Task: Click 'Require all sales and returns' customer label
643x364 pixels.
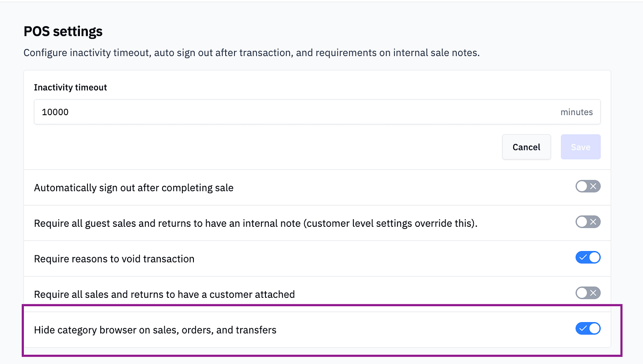Action: (x=164, y=294)
